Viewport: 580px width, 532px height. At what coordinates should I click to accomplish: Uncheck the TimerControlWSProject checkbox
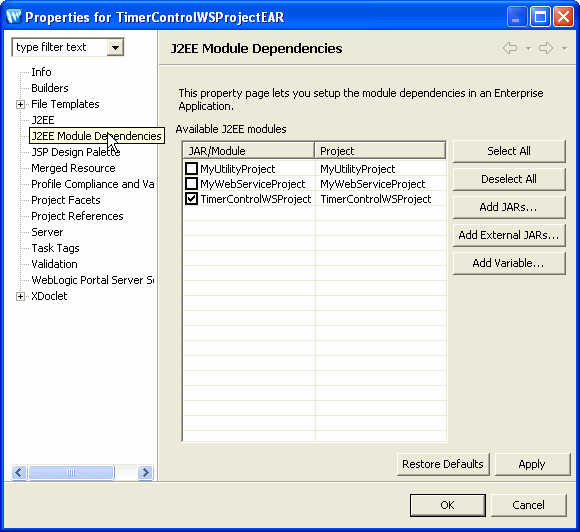click(191, 199)
